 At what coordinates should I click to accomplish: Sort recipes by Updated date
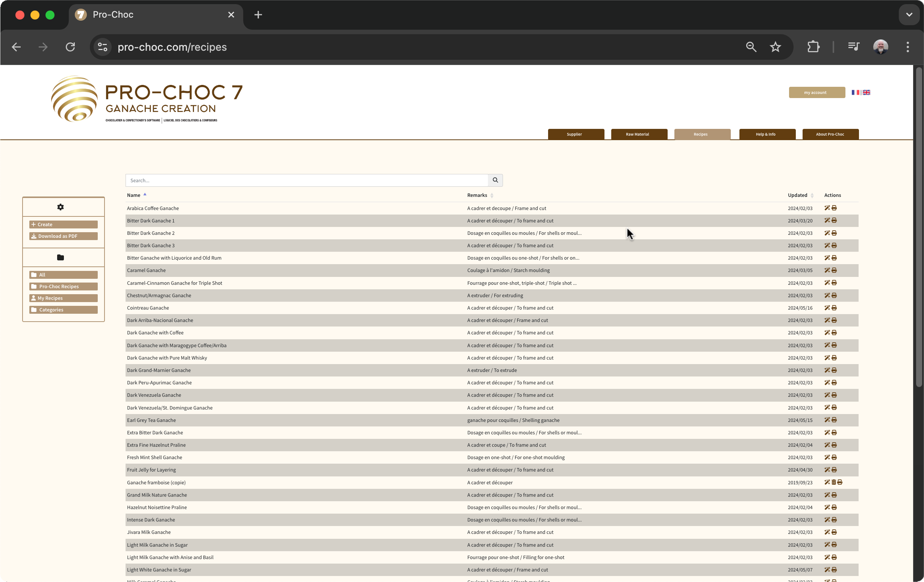[x=797, y=195]
